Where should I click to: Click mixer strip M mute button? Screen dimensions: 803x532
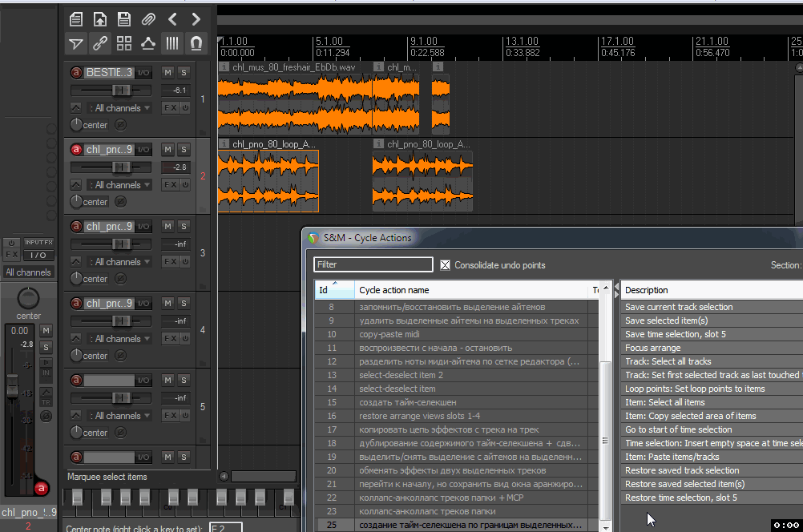pyautogui.click(x=46, y=331)
